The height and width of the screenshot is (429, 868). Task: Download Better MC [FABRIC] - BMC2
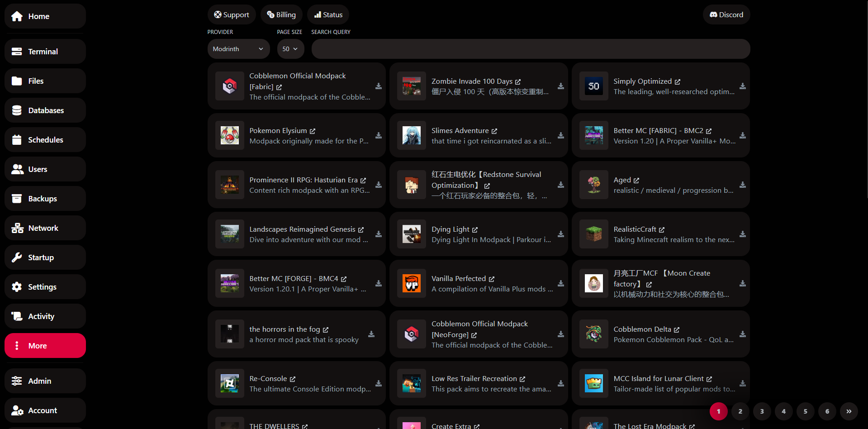coord(743,135)
